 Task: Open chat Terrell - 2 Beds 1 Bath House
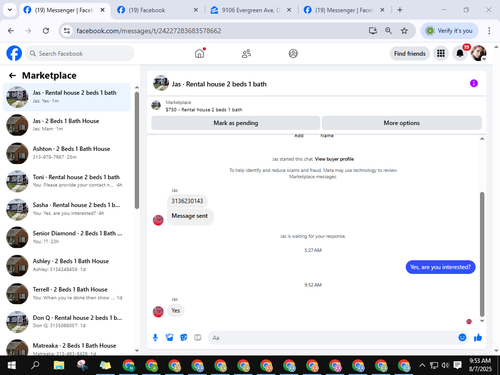67,294
